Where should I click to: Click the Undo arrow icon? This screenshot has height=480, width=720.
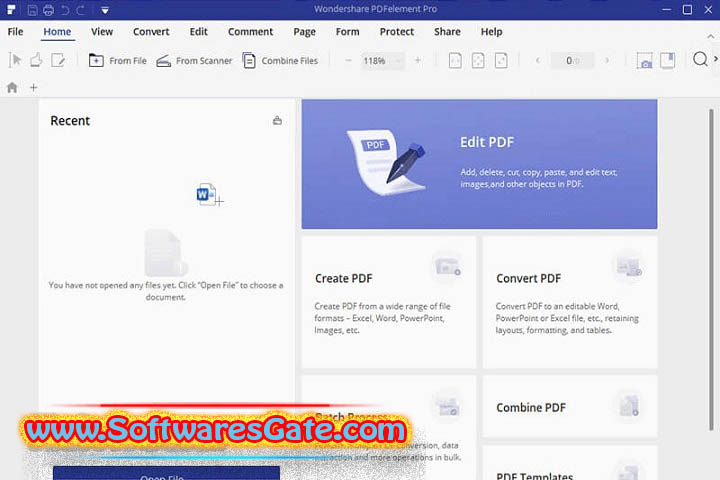65,10
